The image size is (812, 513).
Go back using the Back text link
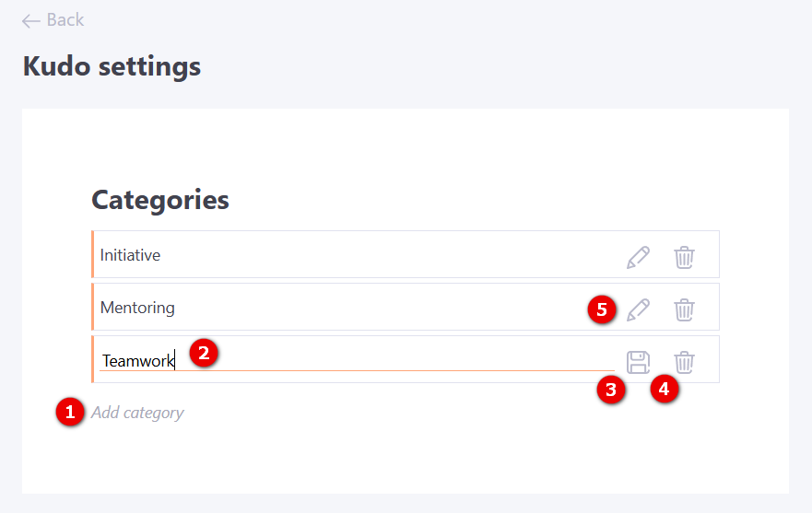tap(65, 20)
